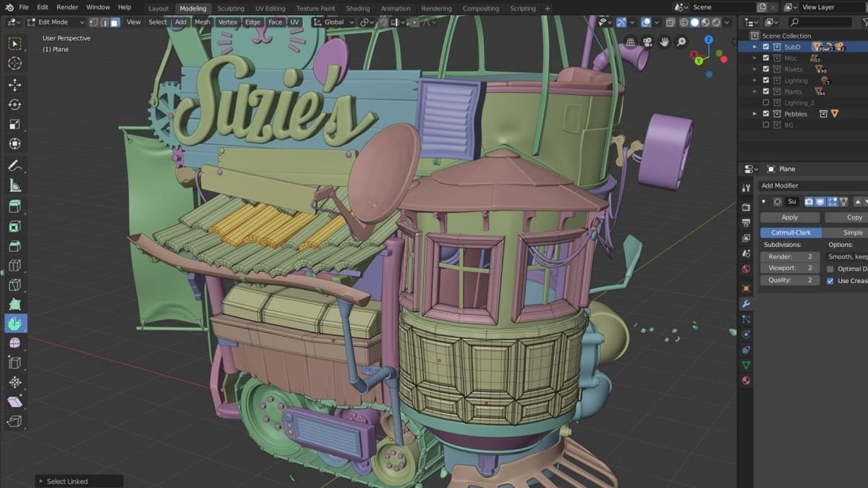Switch to vertex select mode

[x=94, y=22]
